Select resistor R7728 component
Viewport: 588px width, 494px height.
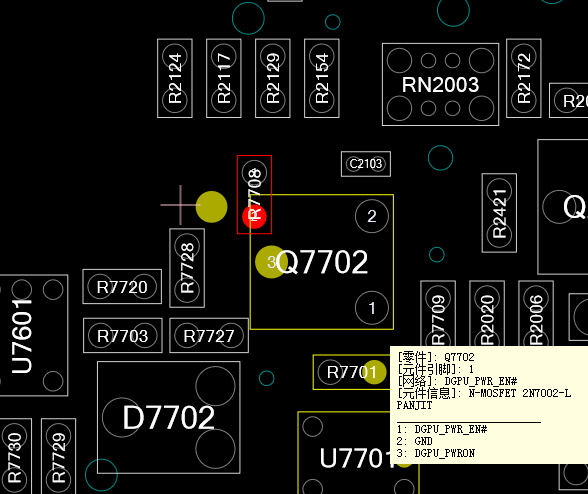click(x=187, y=268)
